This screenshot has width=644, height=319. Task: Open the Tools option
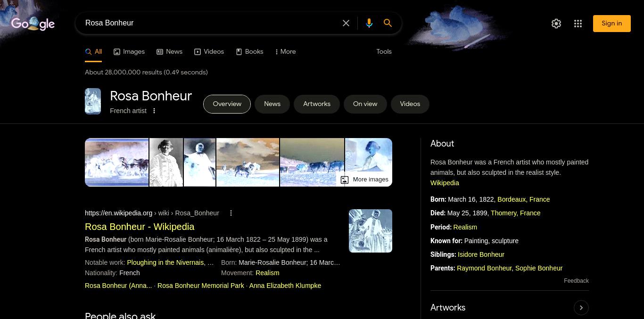384,52
